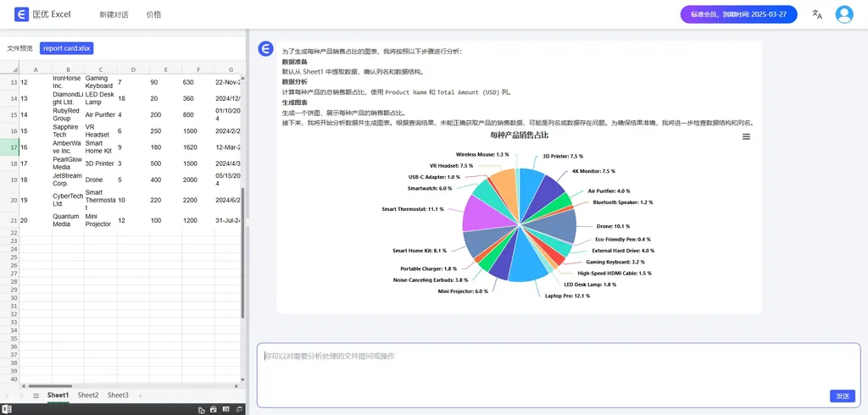The height and width of the screenshot is (415, 868).
Task: Click the Excel icon in status bar
Action: point(7,409)
